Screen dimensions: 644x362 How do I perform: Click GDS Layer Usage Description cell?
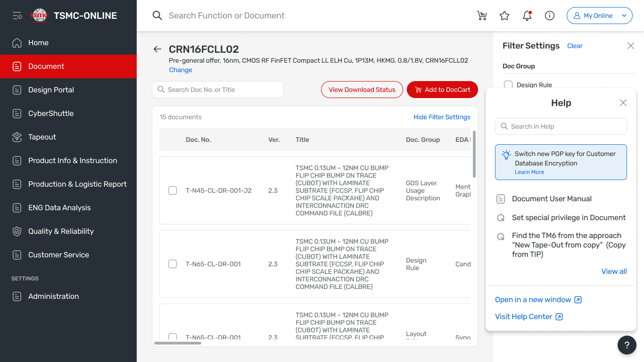click(423, 190)
